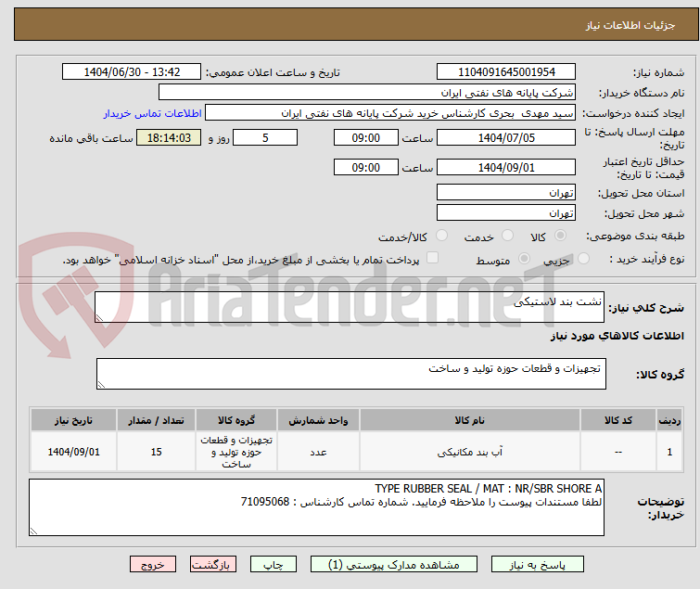
Task: Click the شهر محل تحویل field تهران
Action: pos(506,212)
